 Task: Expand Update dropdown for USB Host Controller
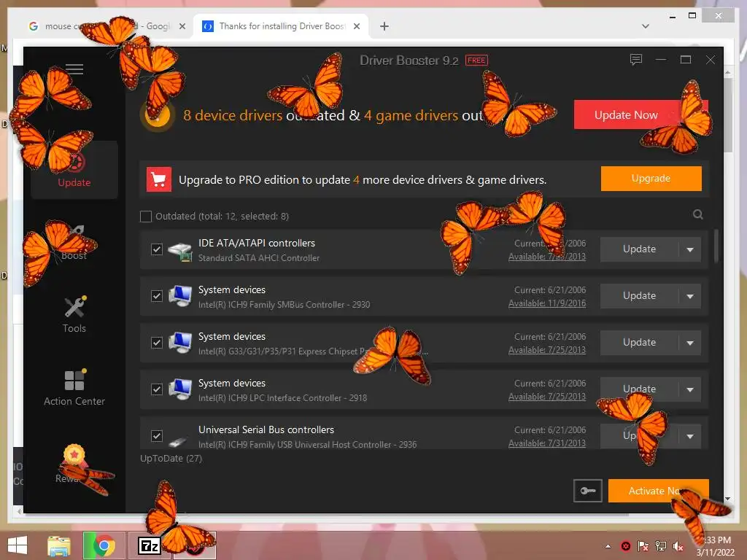(x=690, y=436)
